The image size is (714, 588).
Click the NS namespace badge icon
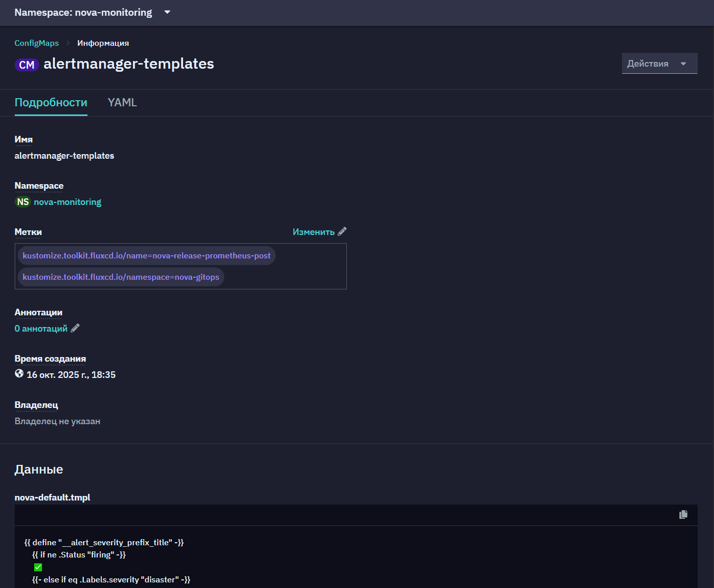coord(23,202)
